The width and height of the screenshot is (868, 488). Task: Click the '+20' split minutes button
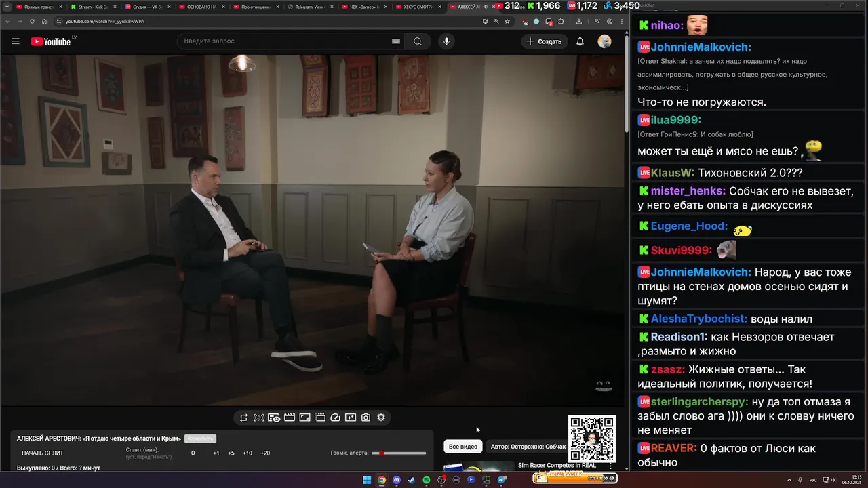(265, 453)
